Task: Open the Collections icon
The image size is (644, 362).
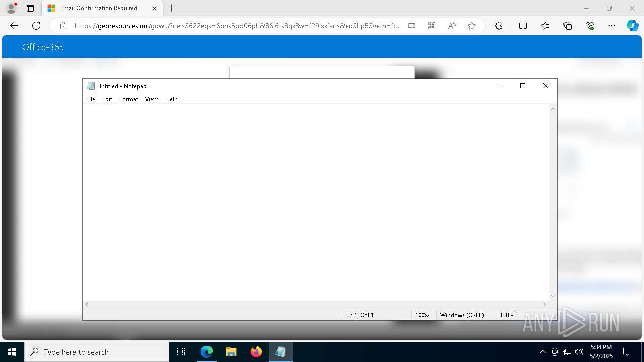Action: (x=568, y=26)
